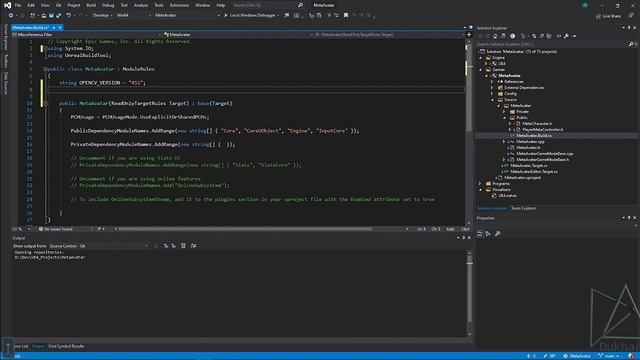Open the Edit menu
The image size is (640, 360).
coord(31,5)
